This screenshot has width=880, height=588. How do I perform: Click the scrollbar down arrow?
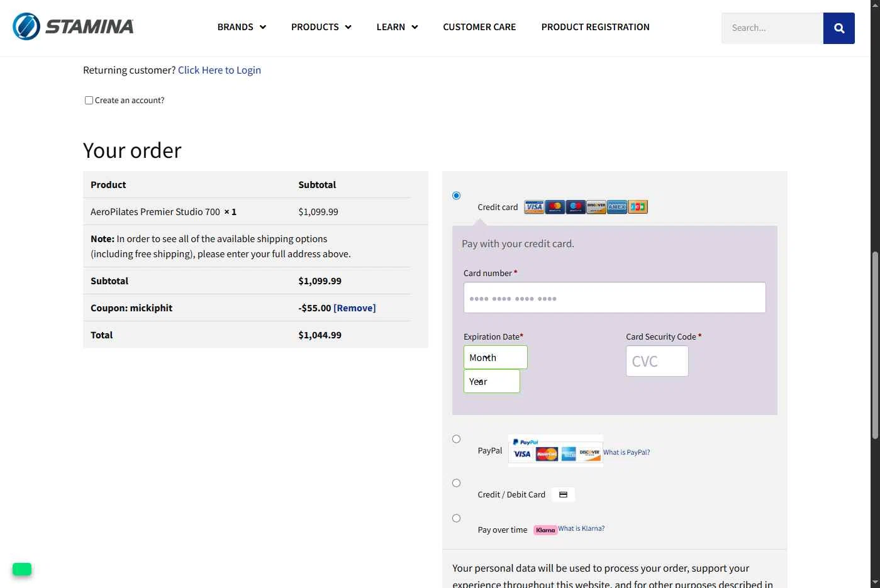tap(875, 582)
